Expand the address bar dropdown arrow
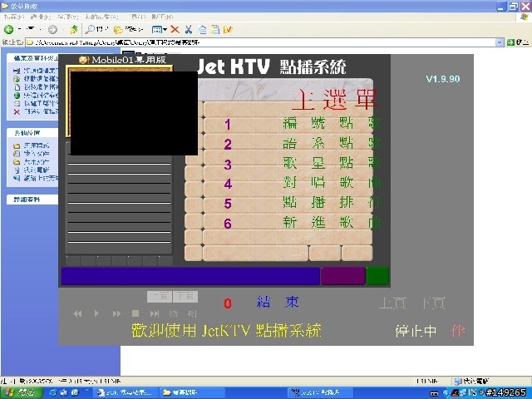This screenshot has width=532, height=399. pyautogui.click(x=500, y=42)
